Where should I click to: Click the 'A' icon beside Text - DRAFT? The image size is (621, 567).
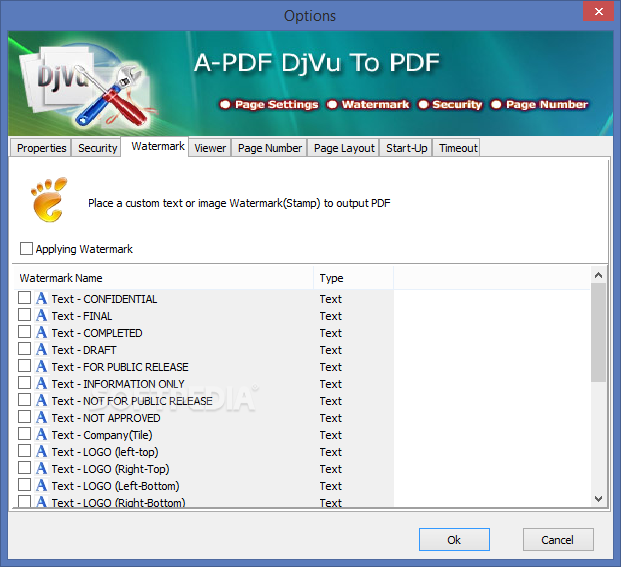coord(42,349)
